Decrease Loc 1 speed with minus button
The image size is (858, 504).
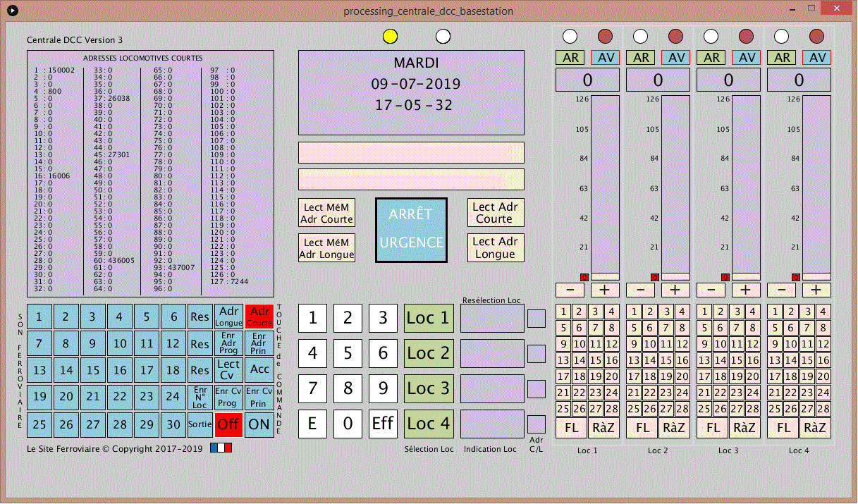[570, 290]
